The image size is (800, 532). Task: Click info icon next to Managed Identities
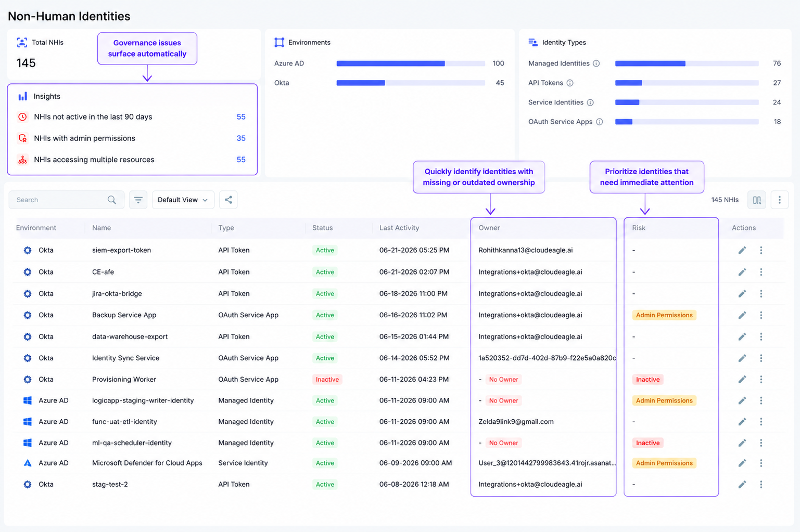pyautogui.click(x=596, y=63)
